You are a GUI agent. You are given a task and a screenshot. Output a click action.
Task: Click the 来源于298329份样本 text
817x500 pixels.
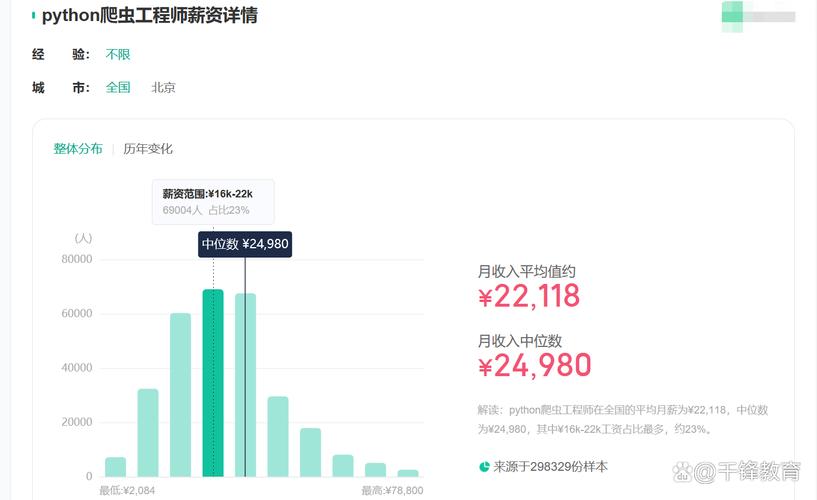coord(550,467)
